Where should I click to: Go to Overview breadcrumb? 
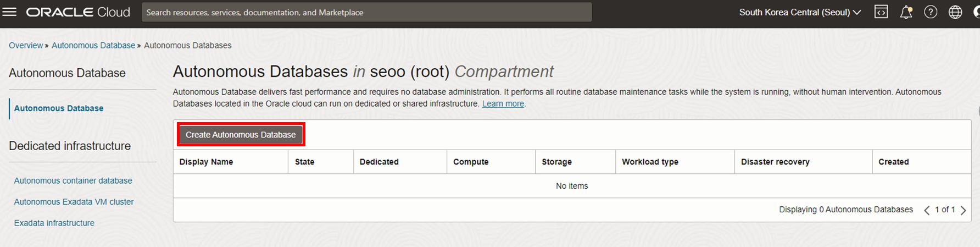pyautogui.click(x=26, y=45)
